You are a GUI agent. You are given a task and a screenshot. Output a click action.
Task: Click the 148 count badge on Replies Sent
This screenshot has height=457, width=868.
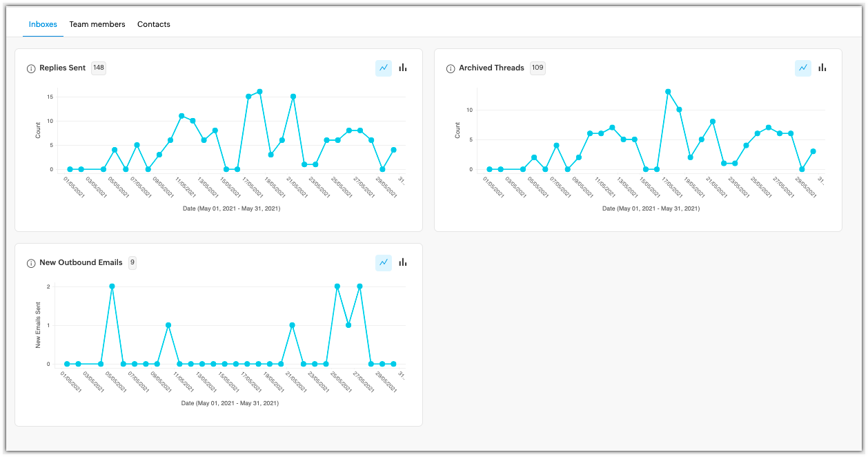click(98, 68)
